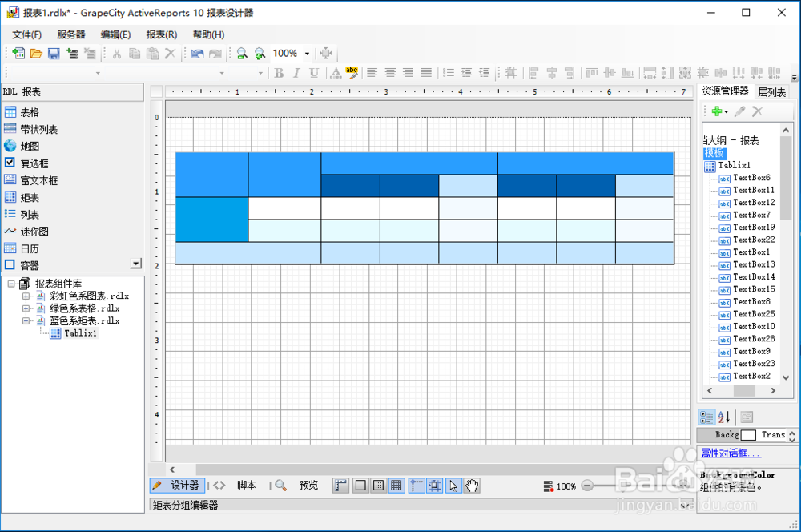Viewport: 801px width, 532px height.
Task: Click the bullet list icon
Action: coord(449,73)
